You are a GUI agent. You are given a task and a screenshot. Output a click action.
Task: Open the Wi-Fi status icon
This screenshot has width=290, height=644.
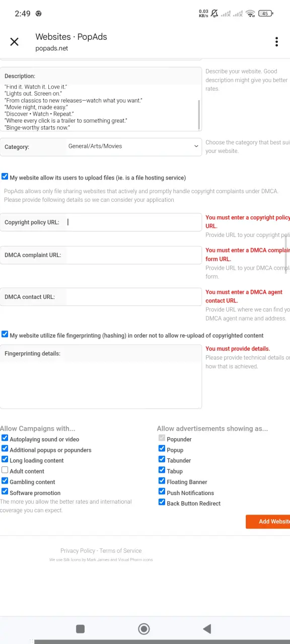[250, 14]
